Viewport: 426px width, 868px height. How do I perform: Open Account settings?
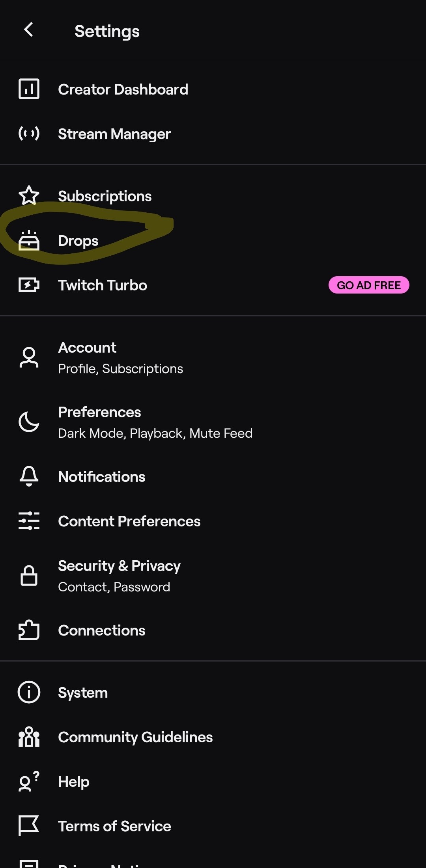coord(120,358)
